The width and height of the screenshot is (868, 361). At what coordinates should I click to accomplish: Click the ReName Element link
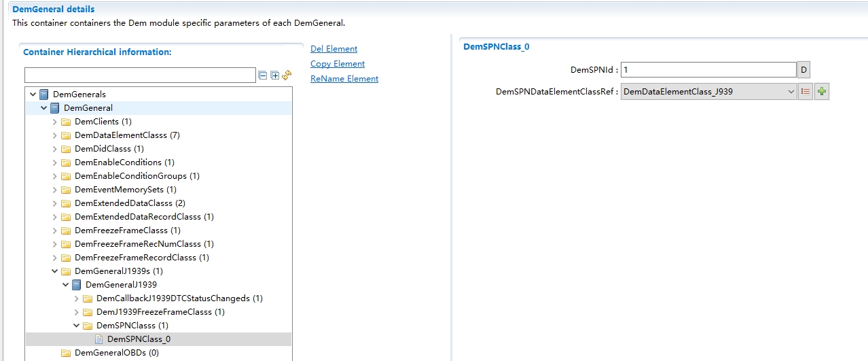coord(344,79)
